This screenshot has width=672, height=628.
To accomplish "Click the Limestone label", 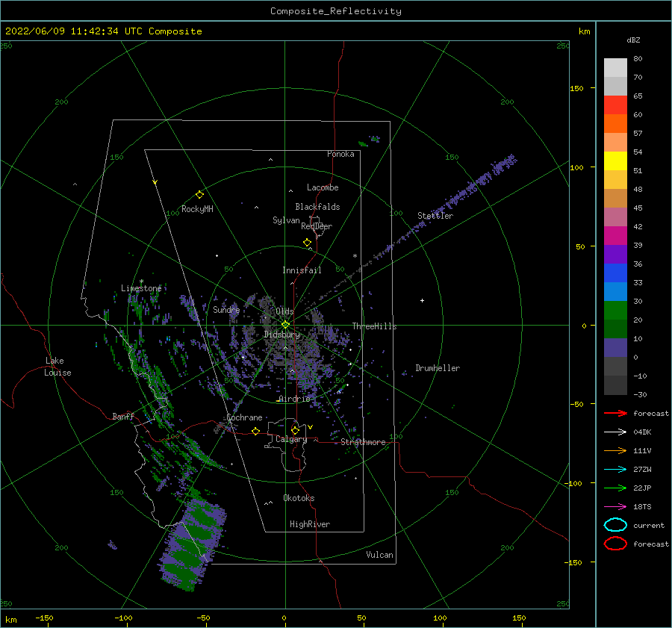I will tap(141, 288).
